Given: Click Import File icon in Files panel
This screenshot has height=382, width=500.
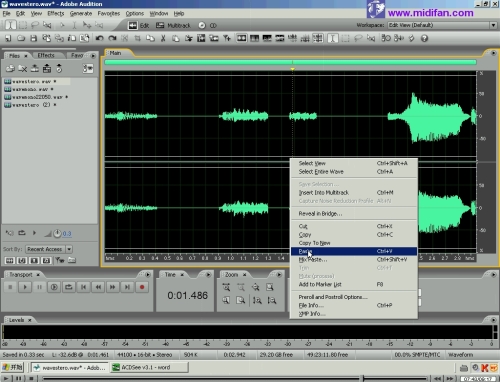Looking at the screenshot, I should coord(10,69).
